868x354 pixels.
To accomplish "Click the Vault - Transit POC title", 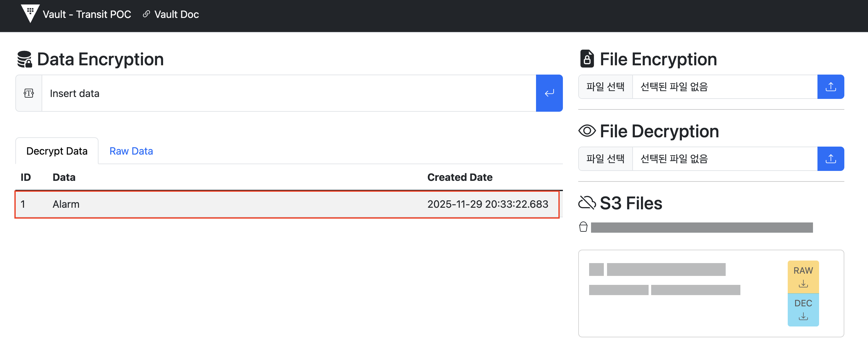I will pyautogui.click(x=87, y=14).
